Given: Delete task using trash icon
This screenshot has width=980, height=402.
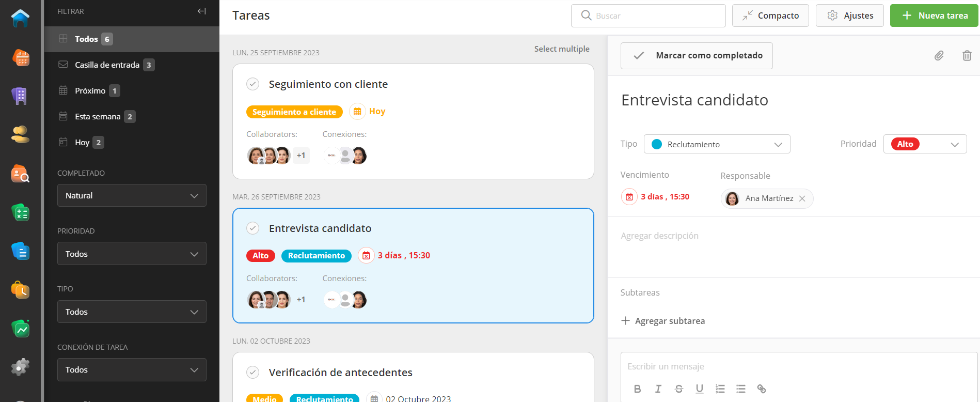Looking at the screenshot, I should click(967, 55).
